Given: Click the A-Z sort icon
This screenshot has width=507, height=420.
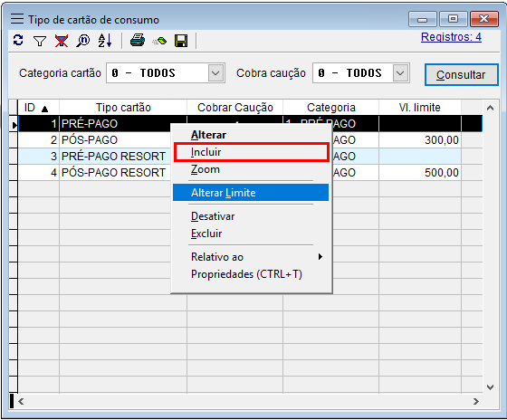Looking at the screenshot, I should click(105, 41).
